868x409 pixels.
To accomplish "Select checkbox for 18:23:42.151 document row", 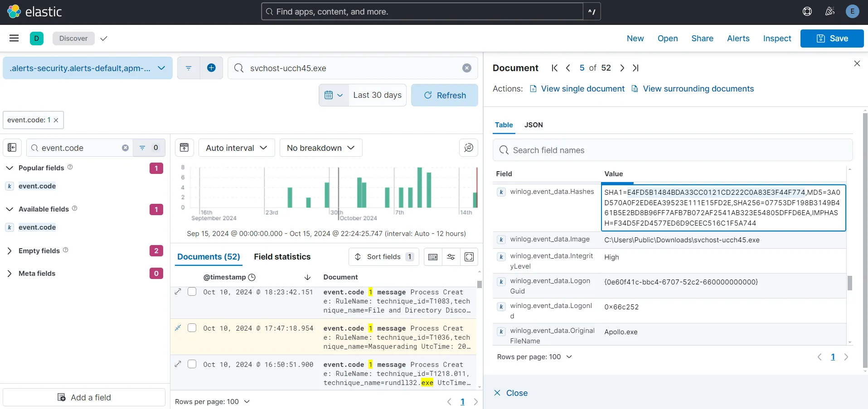I will click(192, 292).
